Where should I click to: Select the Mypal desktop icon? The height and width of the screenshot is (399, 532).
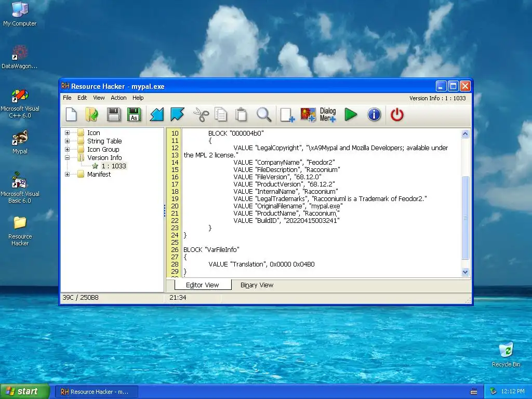coord(20,142)
